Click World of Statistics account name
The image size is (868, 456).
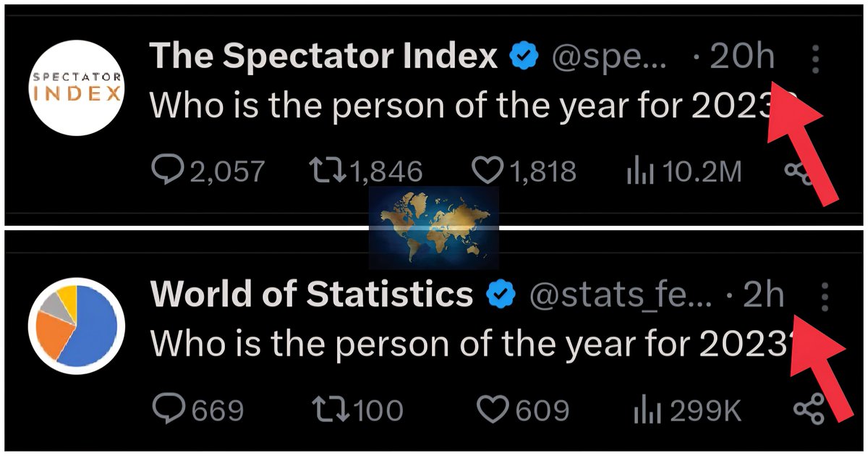312,294
